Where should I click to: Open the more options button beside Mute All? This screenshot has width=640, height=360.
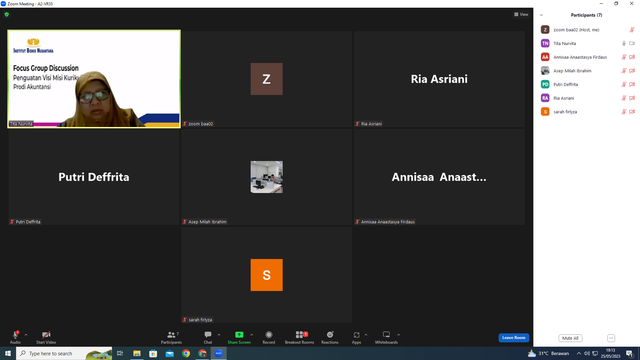point(611,338)
